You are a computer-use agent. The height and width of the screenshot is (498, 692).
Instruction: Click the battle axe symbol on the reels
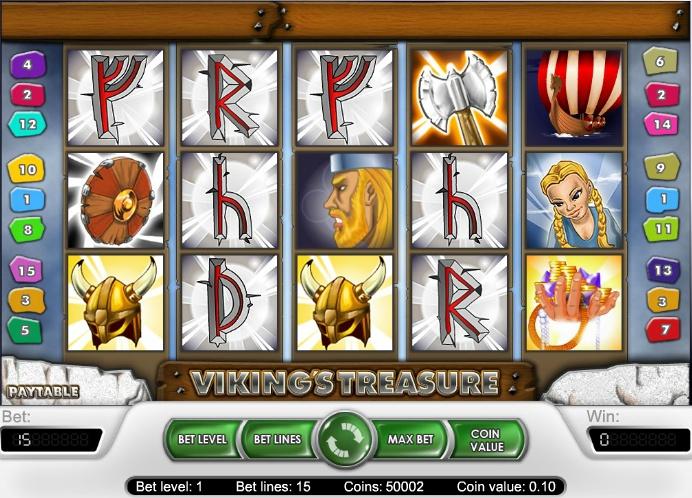(x=459, y=98)
